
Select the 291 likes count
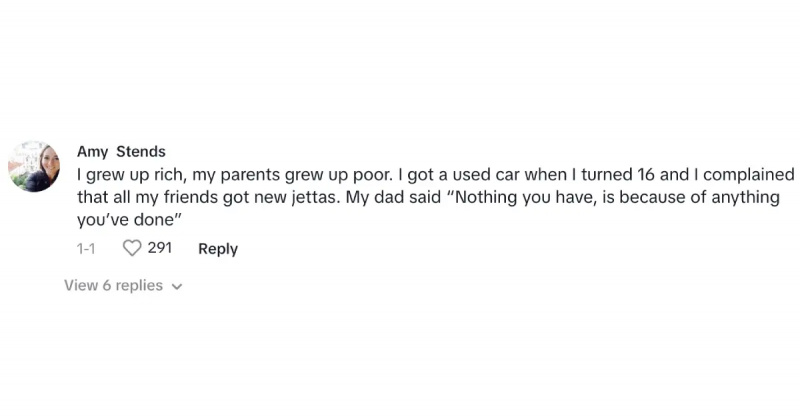pyautogui.click(x=160, y=248)
